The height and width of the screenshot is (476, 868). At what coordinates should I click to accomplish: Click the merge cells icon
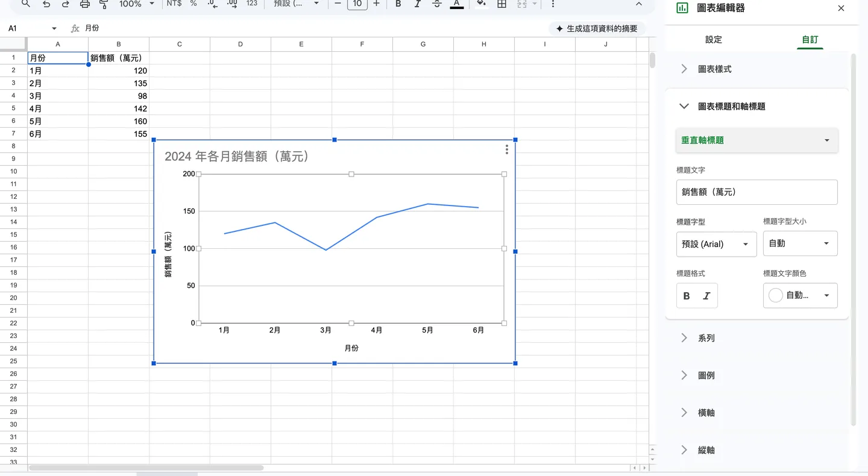521,4
